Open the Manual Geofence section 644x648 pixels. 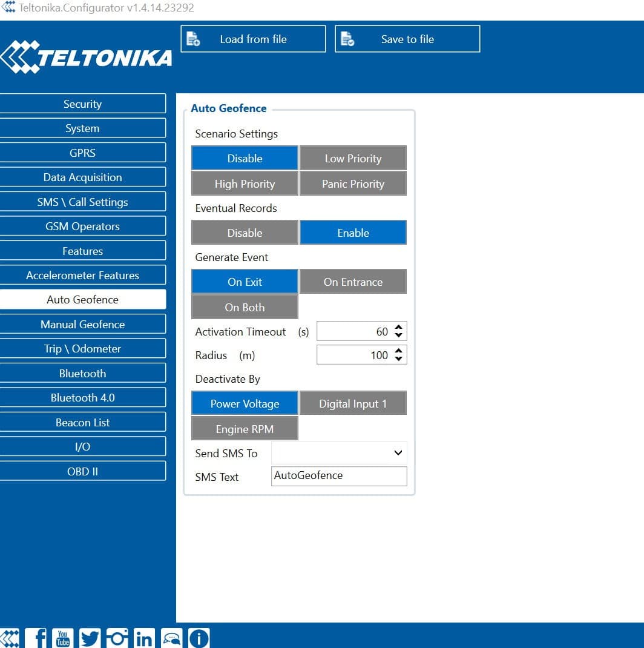[x=82, y=324]
